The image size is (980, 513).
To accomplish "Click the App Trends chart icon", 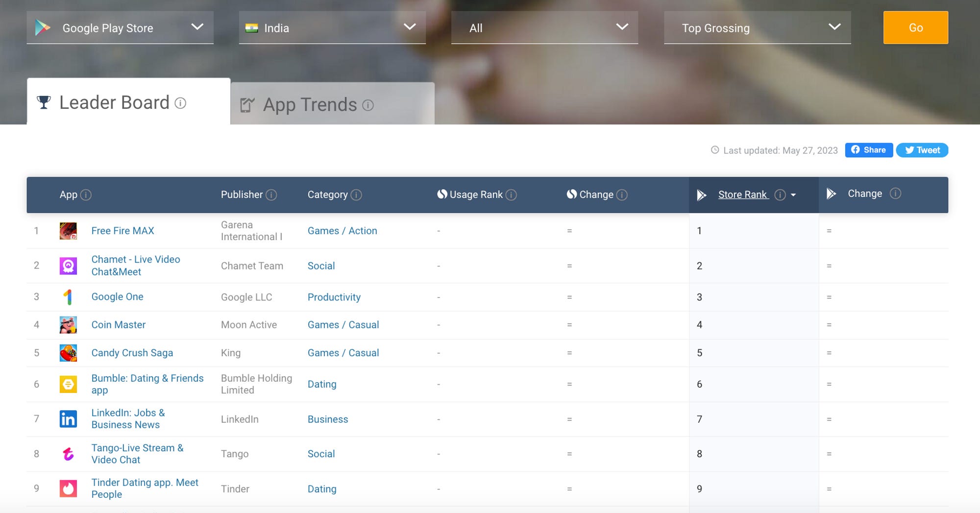I will 247,105.
